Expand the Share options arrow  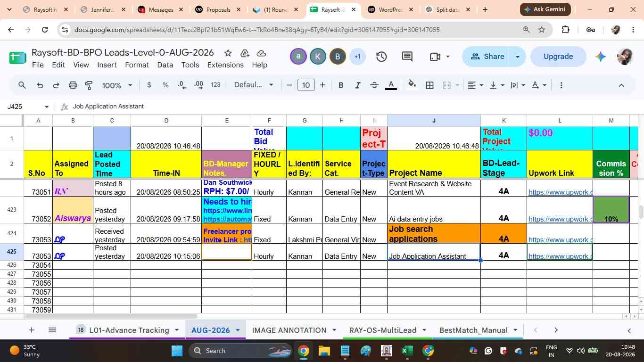point(517,57)
